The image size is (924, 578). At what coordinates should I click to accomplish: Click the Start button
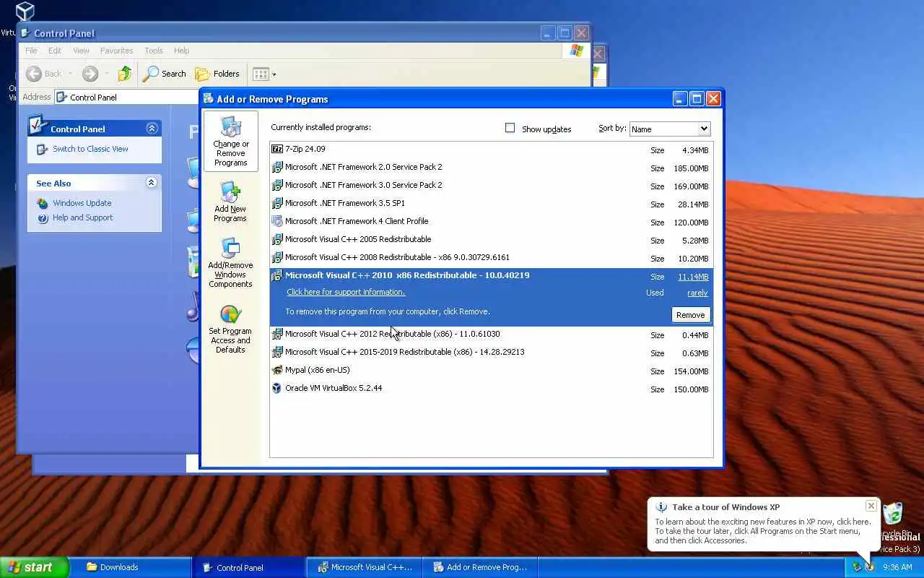(34, 567)
